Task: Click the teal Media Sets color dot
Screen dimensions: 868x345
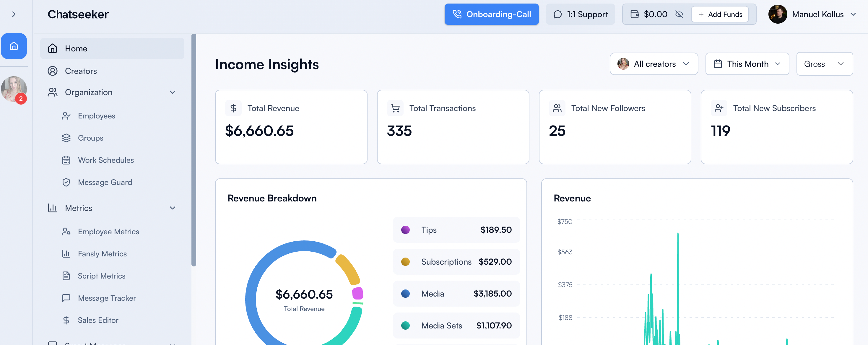Action: pos(405,326)
